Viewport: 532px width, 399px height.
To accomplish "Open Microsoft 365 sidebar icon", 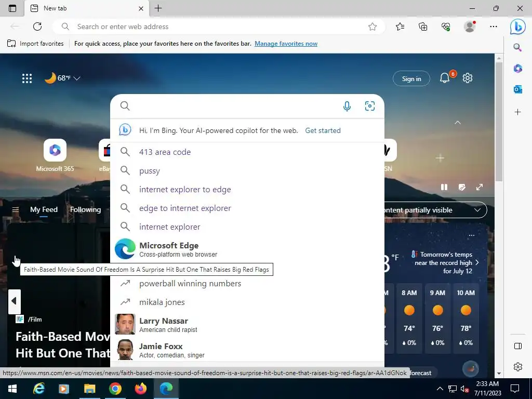I will (518, 69).
